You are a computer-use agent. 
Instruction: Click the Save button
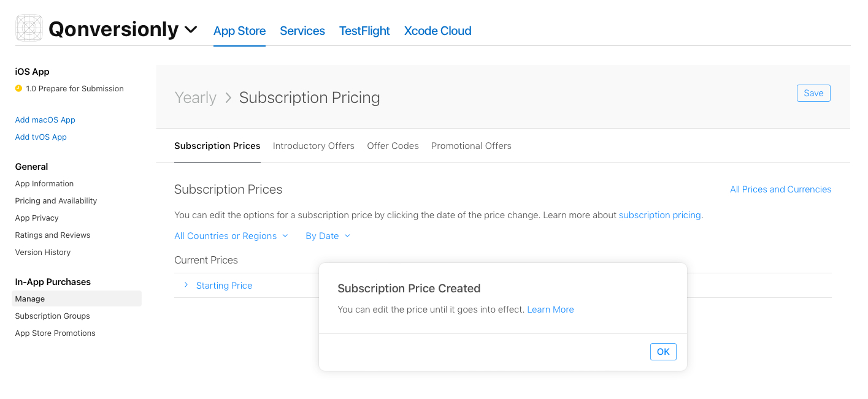[x=813, y=93]
